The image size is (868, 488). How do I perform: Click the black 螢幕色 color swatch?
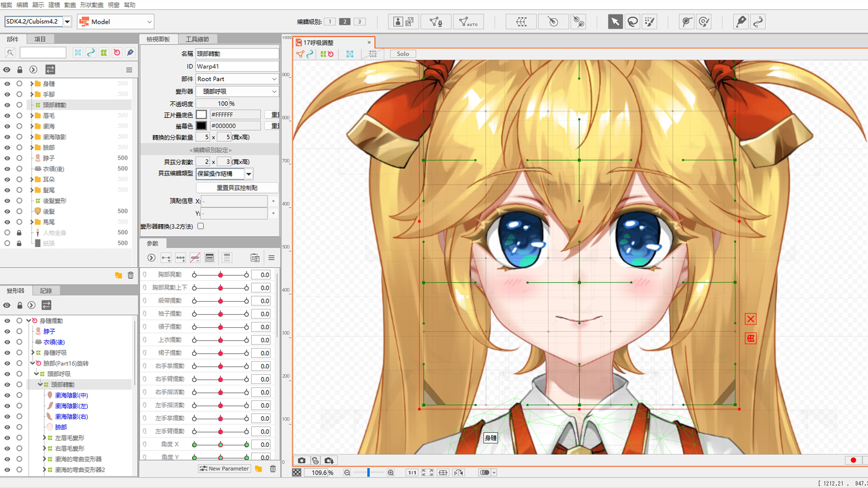point(201,126)
